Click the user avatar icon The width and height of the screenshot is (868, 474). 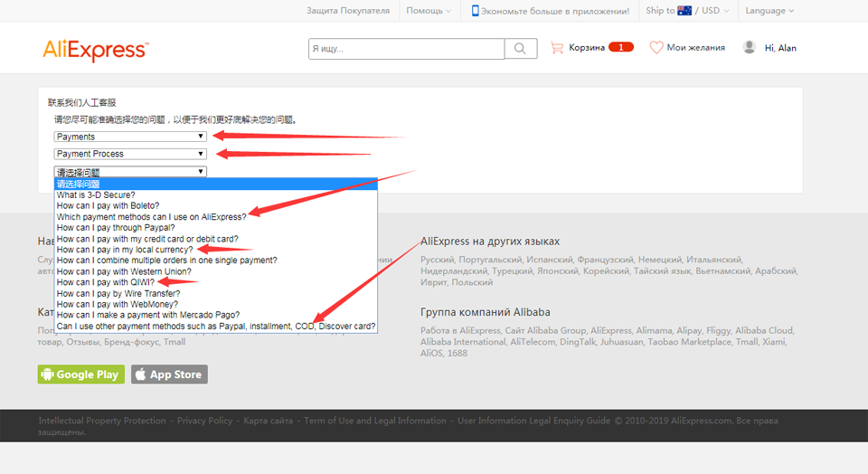[x=749, y=47]
